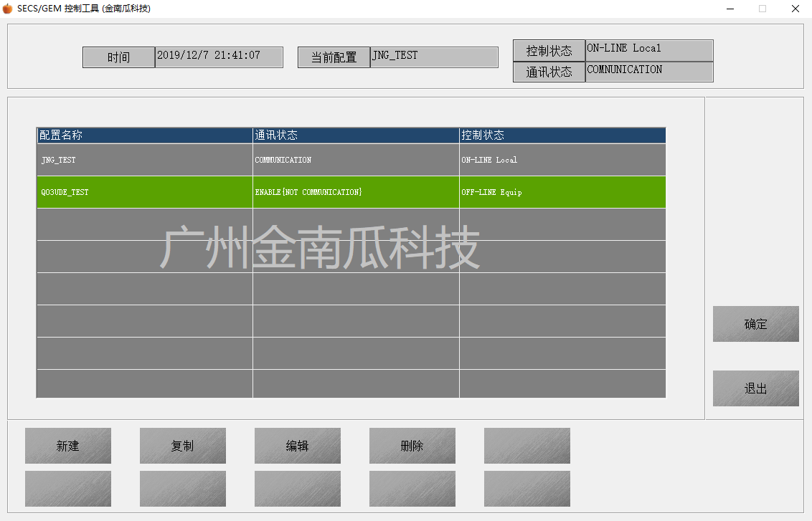Click the 通讯状态 status header cell
Viewport: 812px width, 521px height.
coord(549,72)
